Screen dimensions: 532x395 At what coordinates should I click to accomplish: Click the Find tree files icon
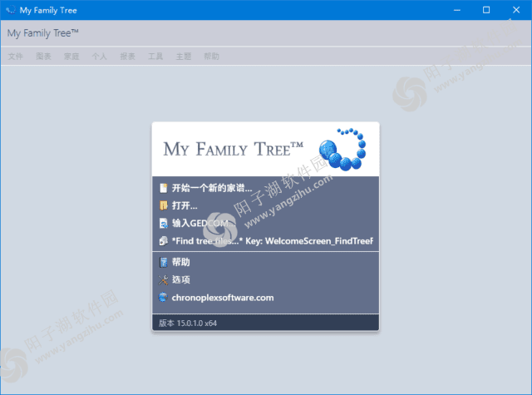(164, 241)
